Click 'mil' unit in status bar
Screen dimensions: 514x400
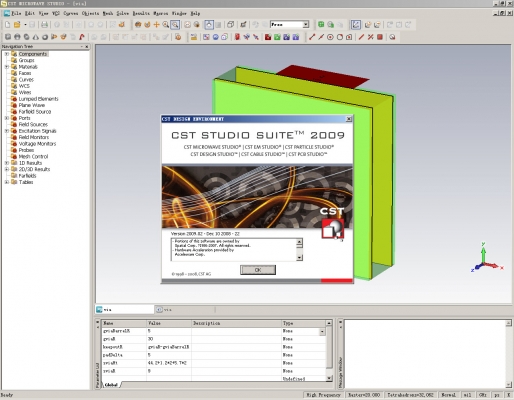tap(467, 395)
